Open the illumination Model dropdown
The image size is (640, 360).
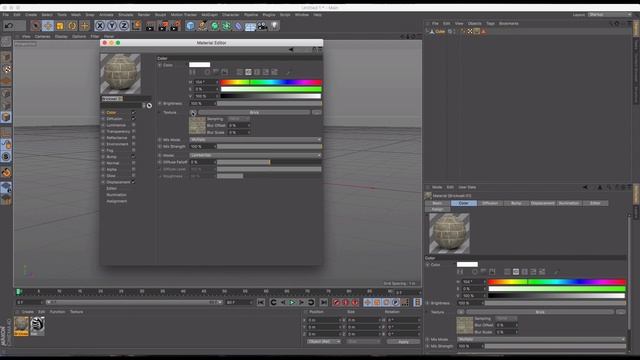(255, 155)
